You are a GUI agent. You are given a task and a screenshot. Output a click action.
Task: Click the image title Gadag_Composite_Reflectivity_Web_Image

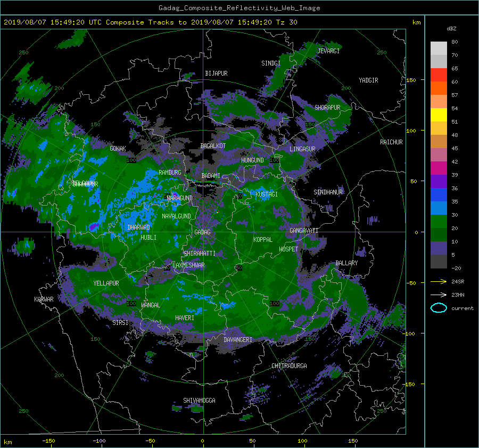tap(239, 8)
